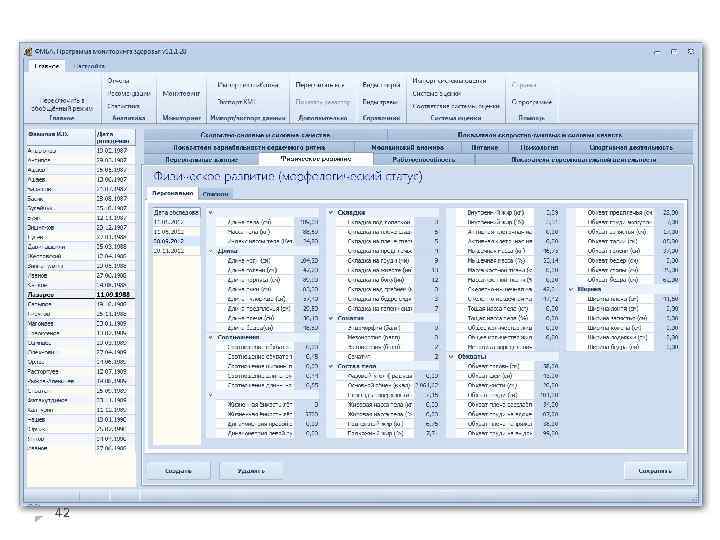Click the Дата рождения column header
This screenshot has width=720, height=540.
[x=115, y=137]
